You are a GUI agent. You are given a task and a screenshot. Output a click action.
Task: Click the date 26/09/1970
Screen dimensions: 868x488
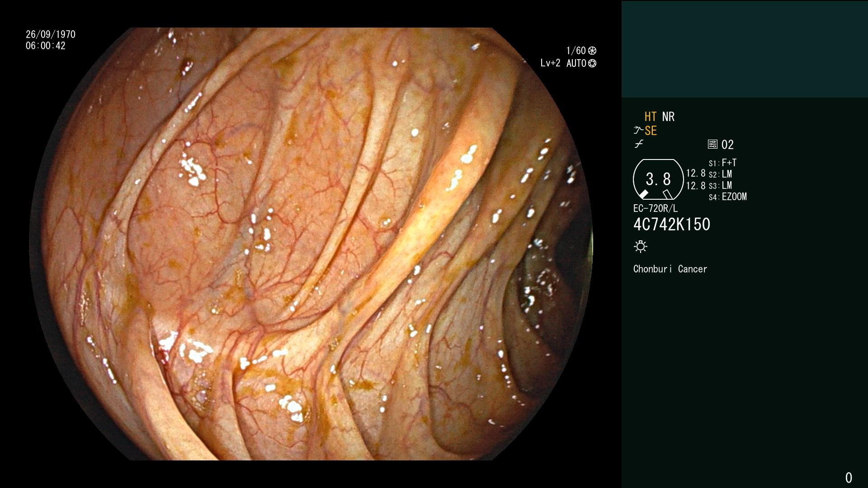pos(51,34)
